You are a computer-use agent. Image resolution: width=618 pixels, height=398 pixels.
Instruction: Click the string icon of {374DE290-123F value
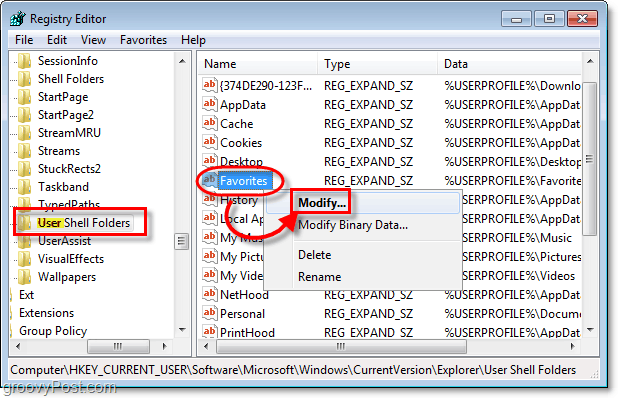tap(209, 85)
